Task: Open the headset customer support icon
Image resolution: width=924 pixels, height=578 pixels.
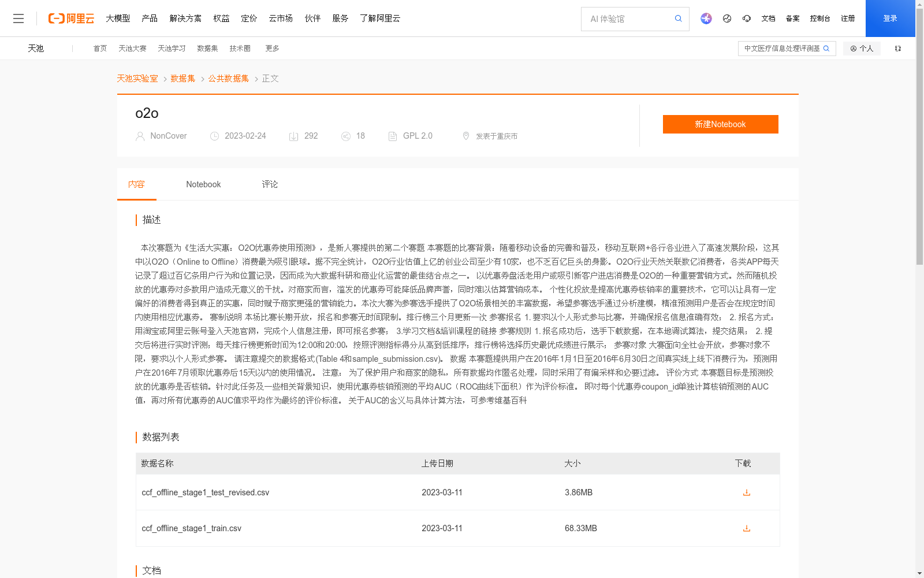Action: [747, 18]
